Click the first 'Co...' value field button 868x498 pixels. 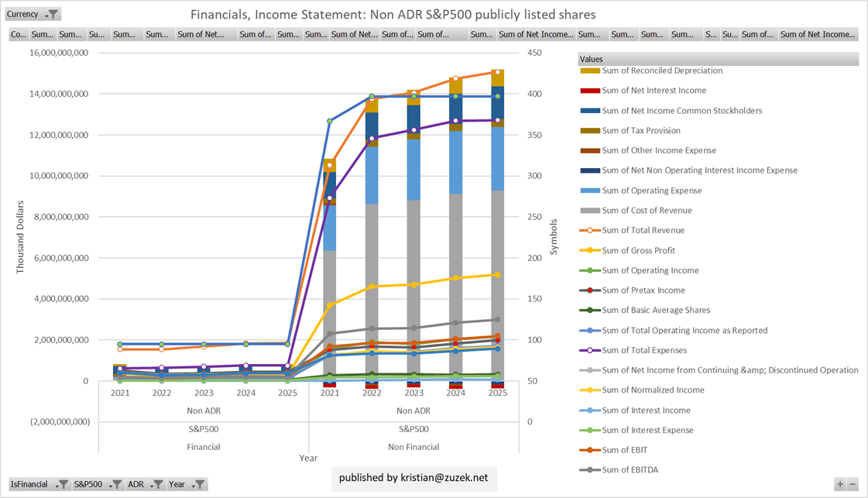[x=19, y=34]
